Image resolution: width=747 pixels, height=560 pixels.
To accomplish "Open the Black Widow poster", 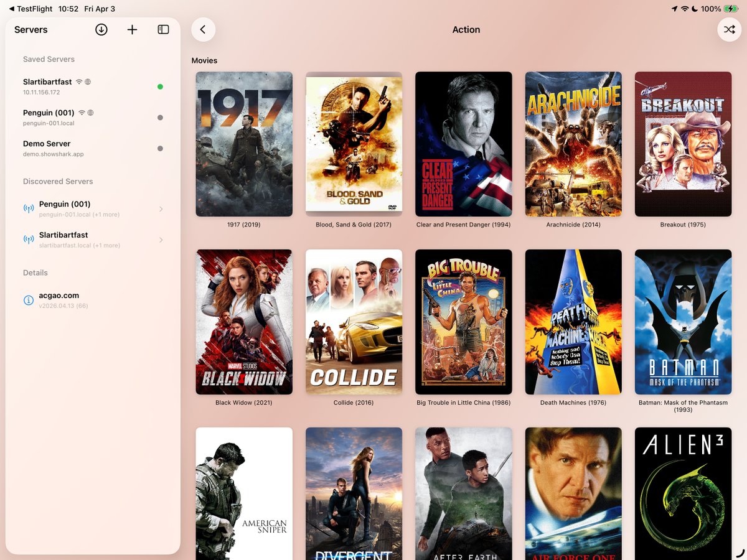I will click(244, 322).
